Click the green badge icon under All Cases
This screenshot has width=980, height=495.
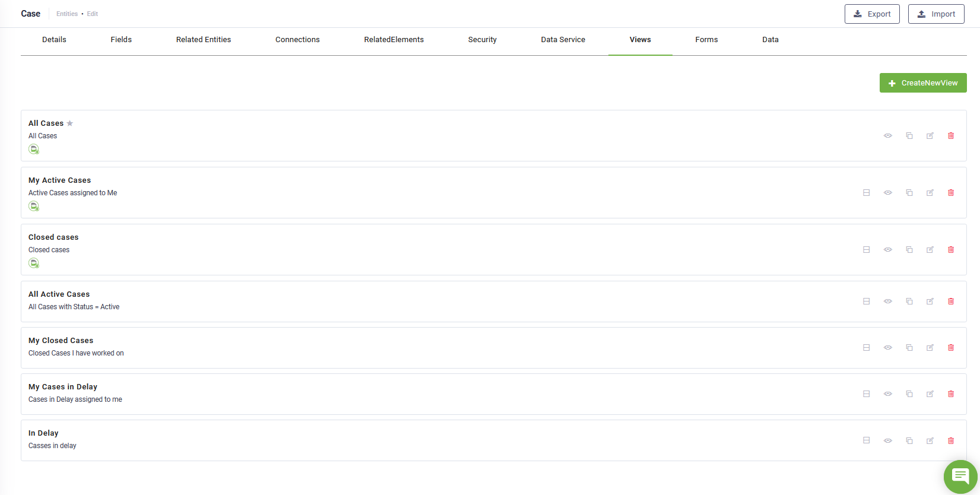click(x=34, y=149)
